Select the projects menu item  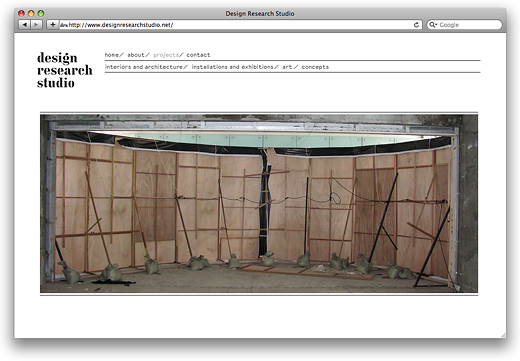(166, 55)
